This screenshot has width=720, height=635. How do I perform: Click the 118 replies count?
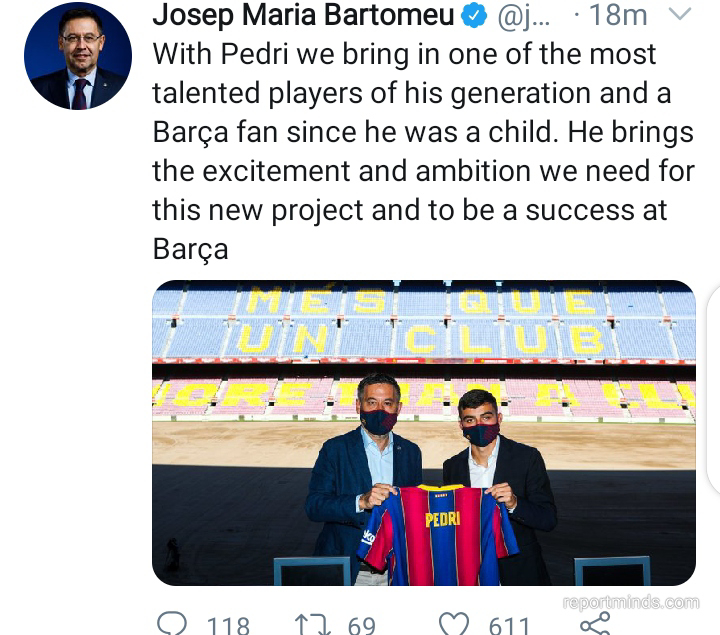tap(228, 625)
